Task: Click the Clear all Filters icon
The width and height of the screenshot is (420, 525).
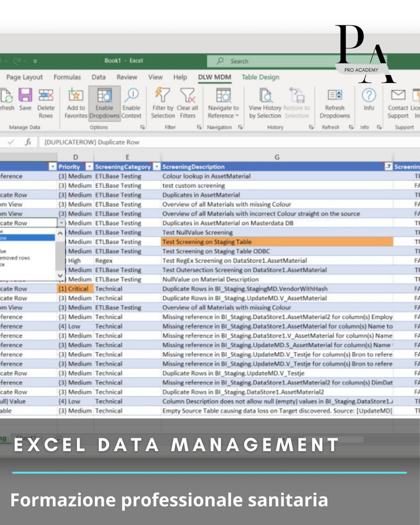Action: 188,95
